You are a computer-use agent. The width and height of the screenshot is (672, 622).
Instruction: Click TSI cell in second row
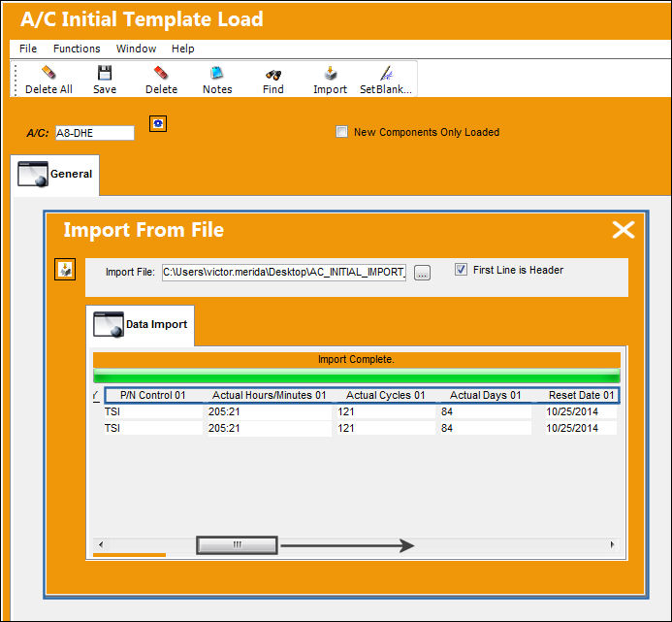153,428
